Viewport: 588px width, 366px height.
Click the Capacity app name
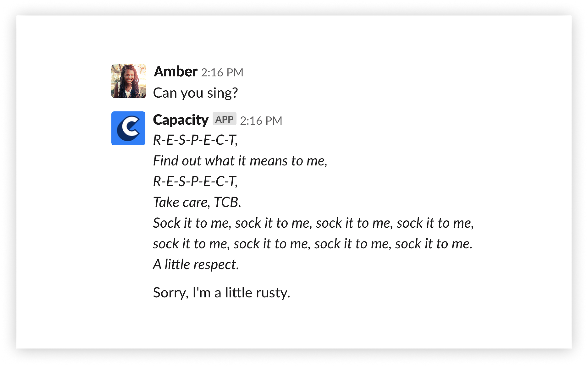(x=181, y=120)
